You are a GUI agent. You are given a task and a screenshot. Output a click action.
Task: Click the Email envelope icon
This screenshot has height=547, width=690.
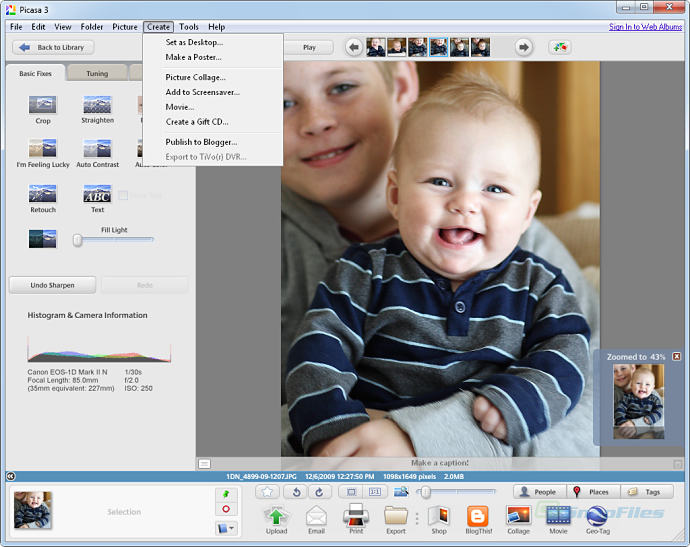pos(316,516)
